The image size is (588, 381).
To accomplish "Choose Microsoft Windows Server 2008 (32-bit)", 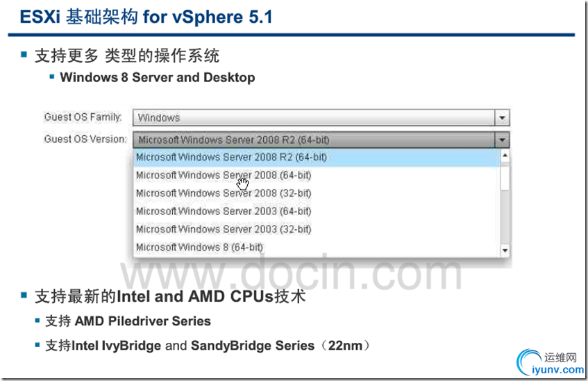I will tap(317, 194).
